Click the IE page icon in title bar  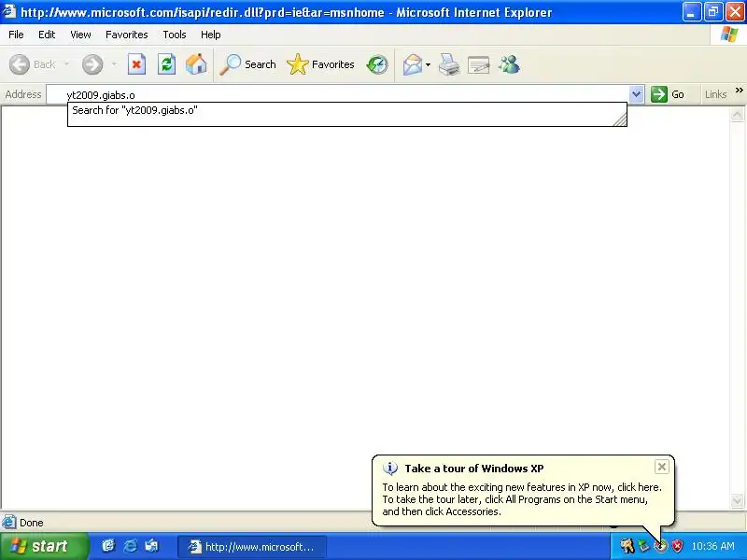tap(9, 11)
